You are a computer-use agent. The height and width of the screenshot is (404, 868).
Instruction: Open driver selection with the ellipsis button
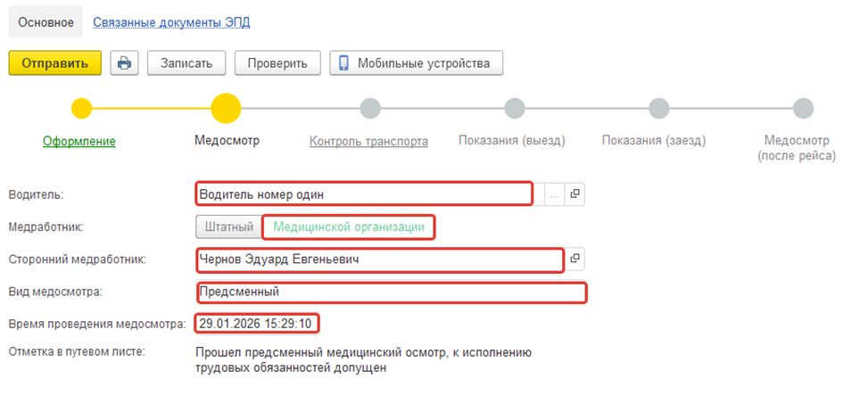click(554, 194)
